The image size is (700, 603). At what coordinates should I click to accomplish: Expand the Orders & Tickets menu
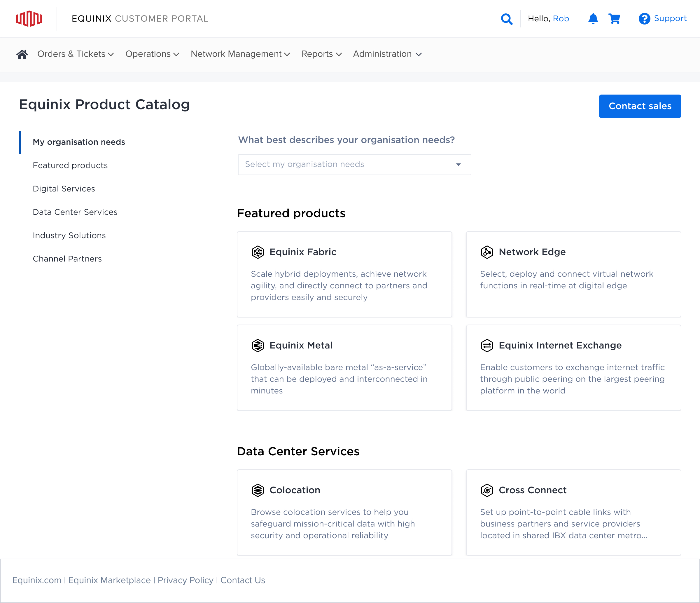[75, 54]
